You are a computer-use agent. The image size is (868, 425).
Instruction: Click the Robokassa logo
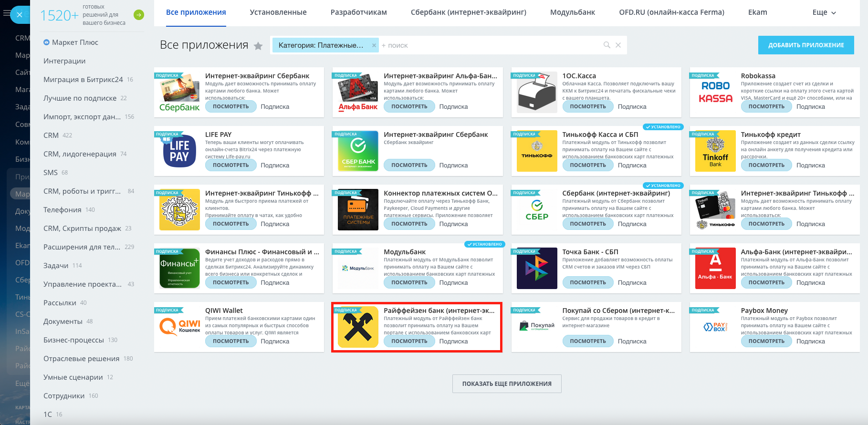715,92
